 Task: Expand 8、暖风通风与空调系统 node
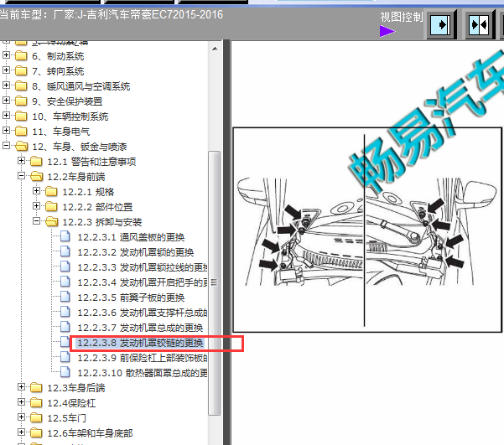click(6, 85)
